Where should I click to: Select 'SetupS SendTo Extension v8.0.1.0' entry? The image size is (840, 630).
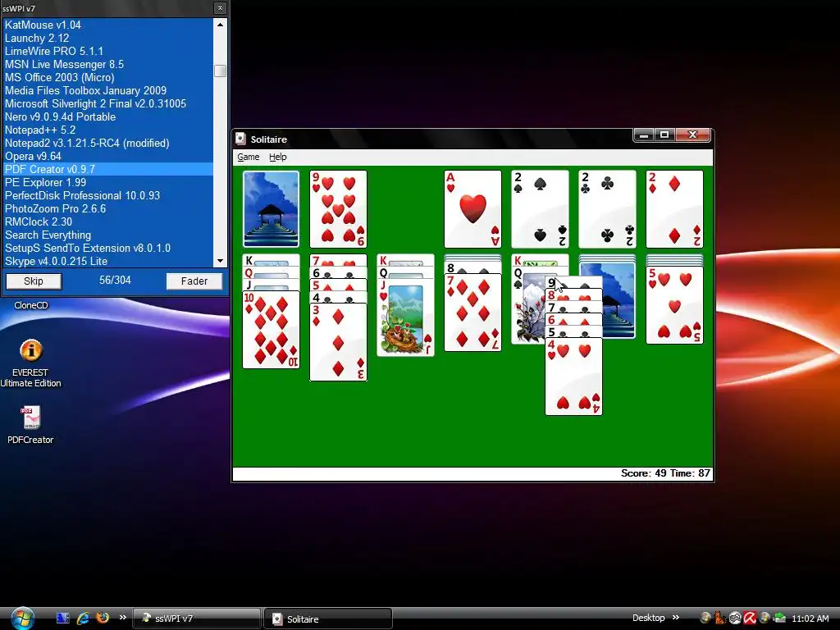coord(108,248)
